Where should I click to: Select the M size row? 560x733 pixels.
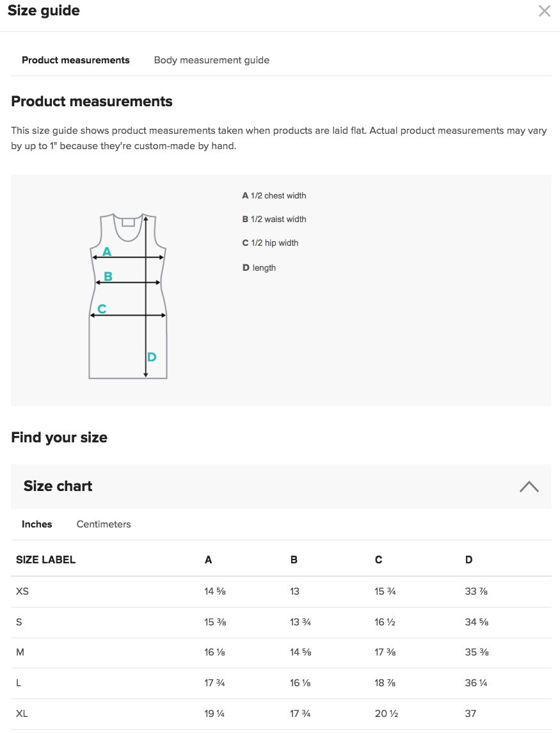20,652
